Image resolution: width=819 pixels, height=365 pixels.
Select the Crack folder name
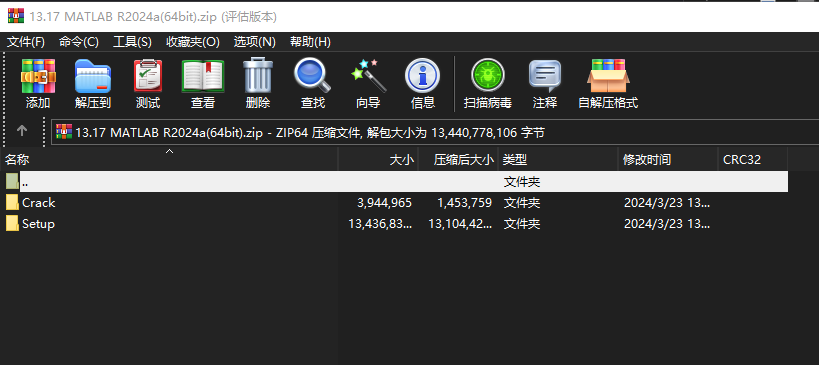[39, 203]
